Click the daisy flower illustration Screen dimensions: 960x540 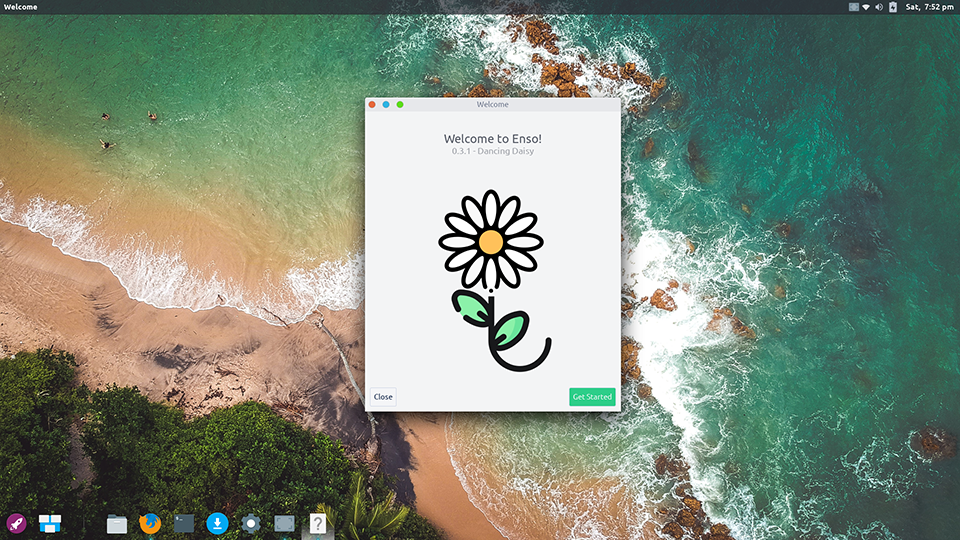[x=495, y=280]
